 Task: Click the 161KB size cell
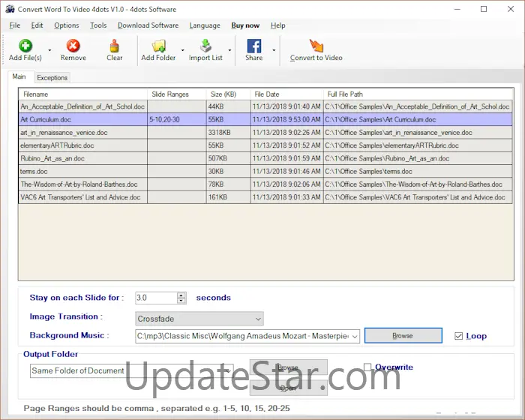point(228,197)
